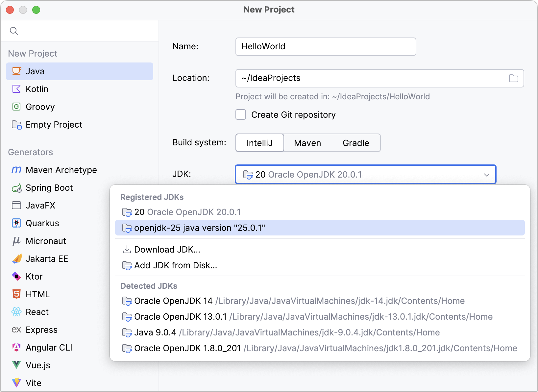This screenshot has width=538, height=392.
Task: Select the Java generator icon
Action: [16, 71]
